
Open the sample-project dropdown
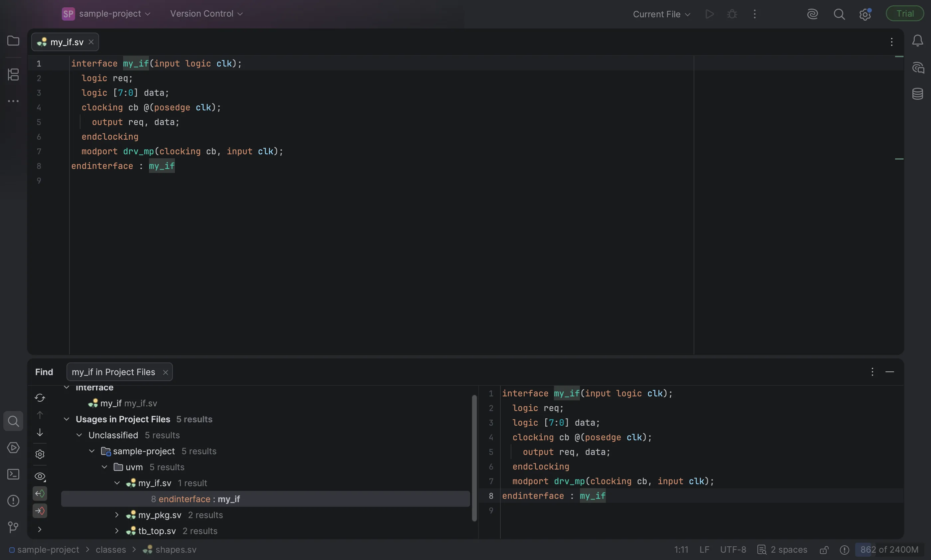point(106,14)
